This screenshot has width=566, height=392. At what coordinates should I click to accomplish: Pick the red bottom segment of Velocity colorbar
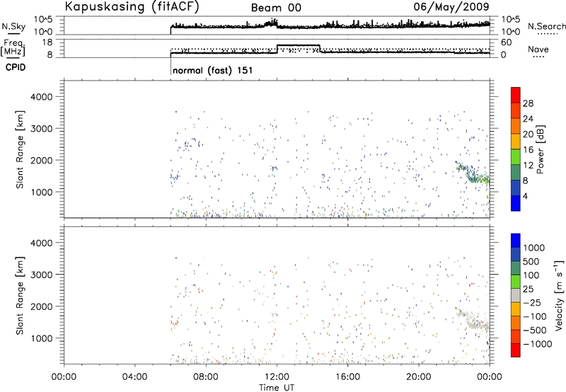click(516, 350)
